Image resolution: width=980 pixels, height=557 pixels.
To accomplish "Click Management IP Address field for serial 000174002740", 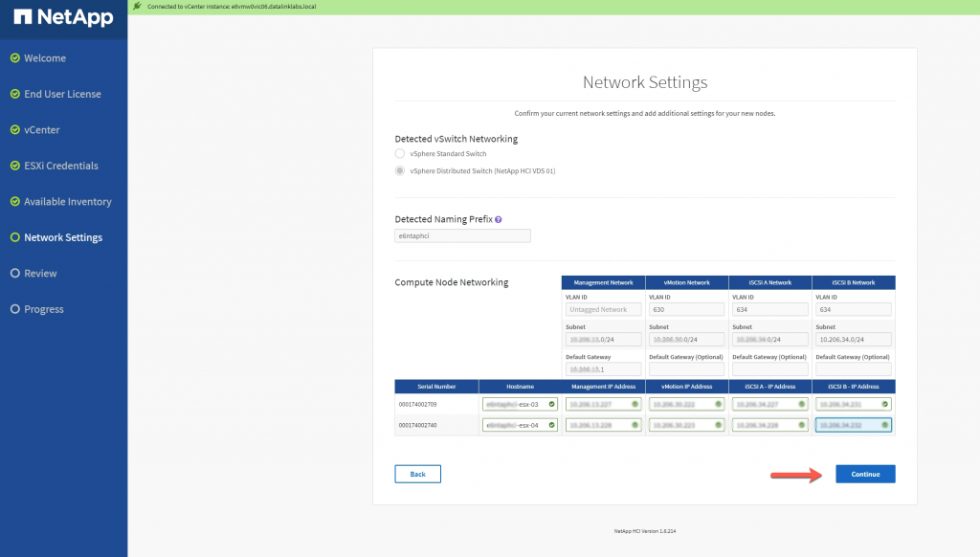I will pyautogui.click(x=603, y=425).
